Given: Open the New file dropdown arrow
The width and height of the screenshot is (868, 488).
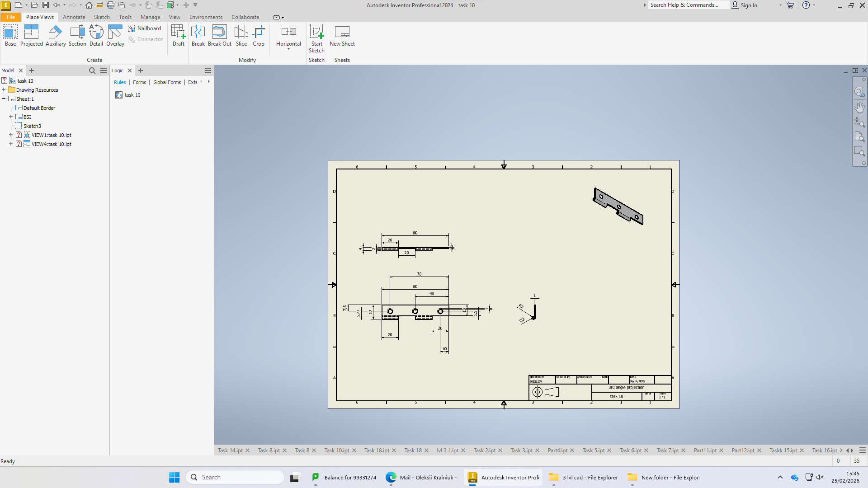Looking at the screenshot, I should (26, 5).
